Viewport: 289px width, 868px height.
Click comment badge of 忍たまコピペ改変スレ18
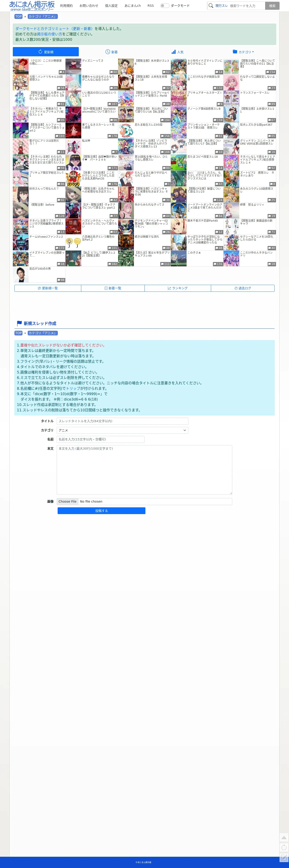tap(219, 168)
